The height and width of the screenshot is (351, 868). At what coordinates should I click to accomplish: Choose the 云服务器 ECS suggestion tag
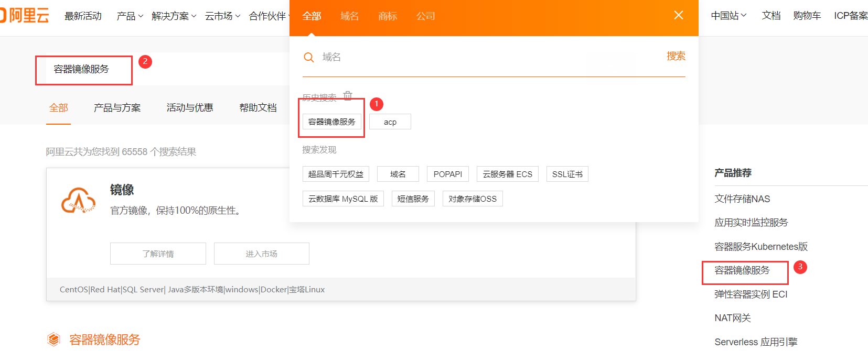(x=508, y=174)
